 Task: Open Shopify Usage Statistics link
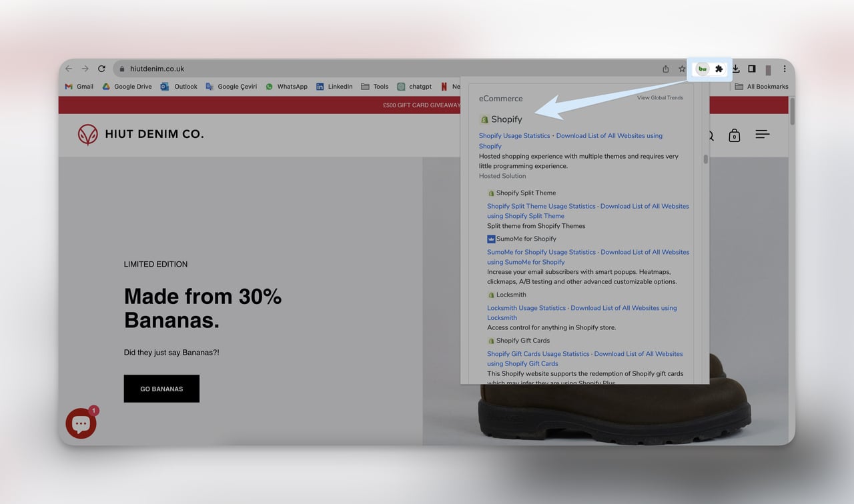[x=514, y=136]
